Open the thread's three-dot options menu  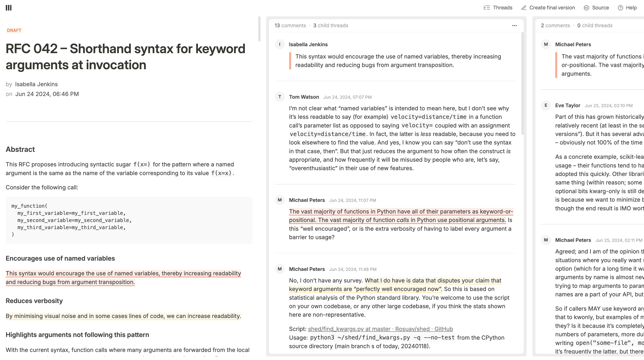pyautogui.click(x=514, y=25)
